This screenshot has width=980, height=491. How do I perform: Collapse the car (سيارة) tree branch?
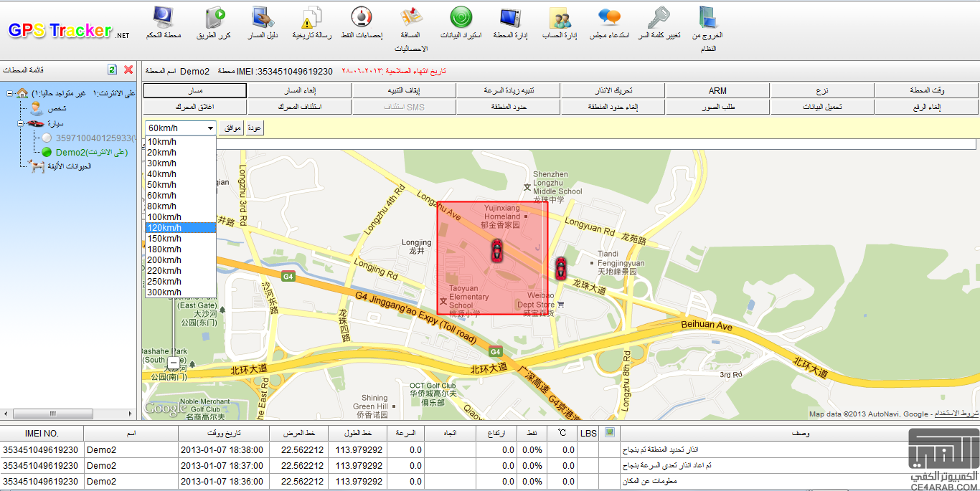coord(22,123)
